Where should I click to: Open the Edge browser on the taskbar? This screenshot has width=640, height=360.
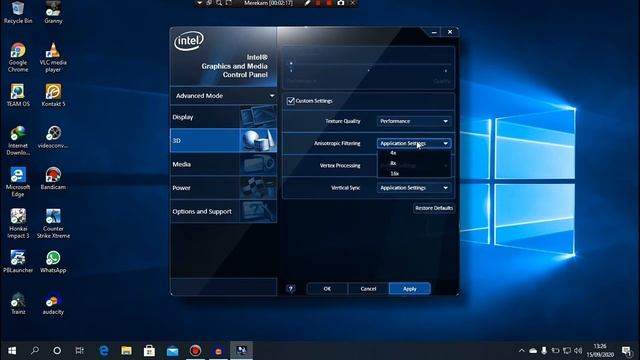pos(104,350)
